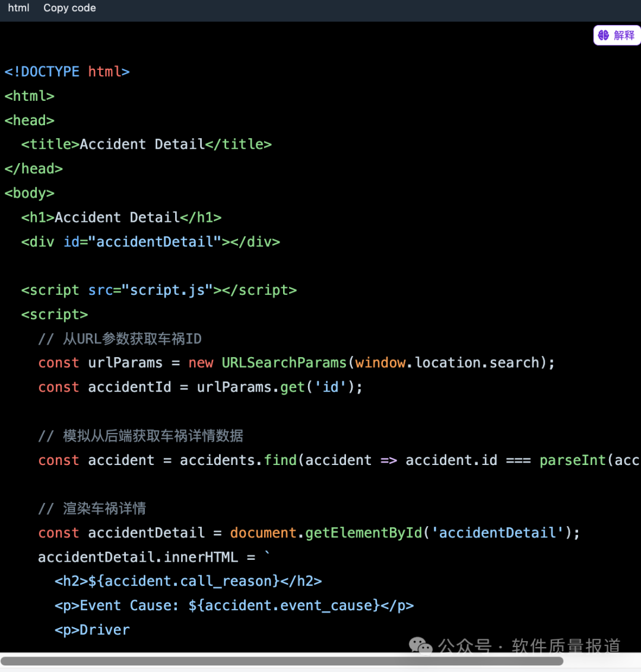
Task: Click the horizontal scrollbar thumb
Action: [282, 661]
